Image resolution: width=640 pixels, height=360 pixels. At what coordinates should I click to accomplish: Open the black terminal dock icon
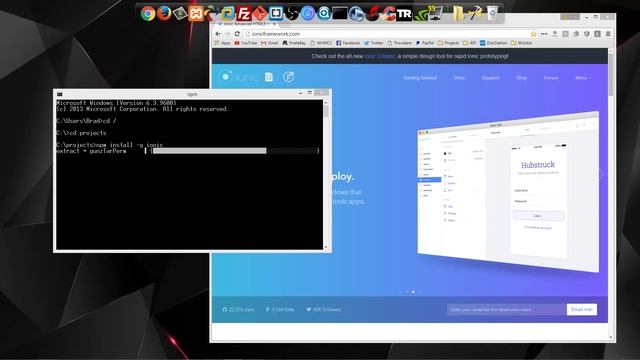(x=340, y=14)
